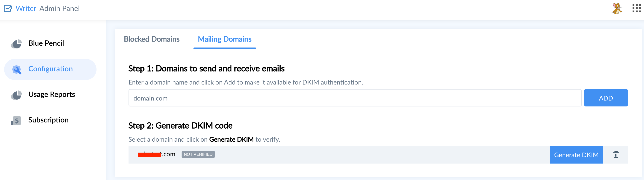Select the Mailing Domains tab
Viewport: 644px width, 180px height.
(225, 39)
